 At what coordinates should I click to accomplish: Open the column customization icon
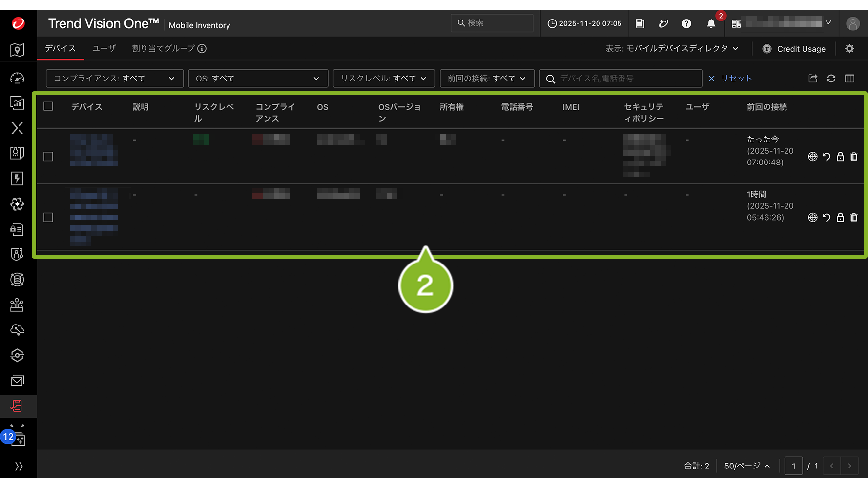point(849,79)
